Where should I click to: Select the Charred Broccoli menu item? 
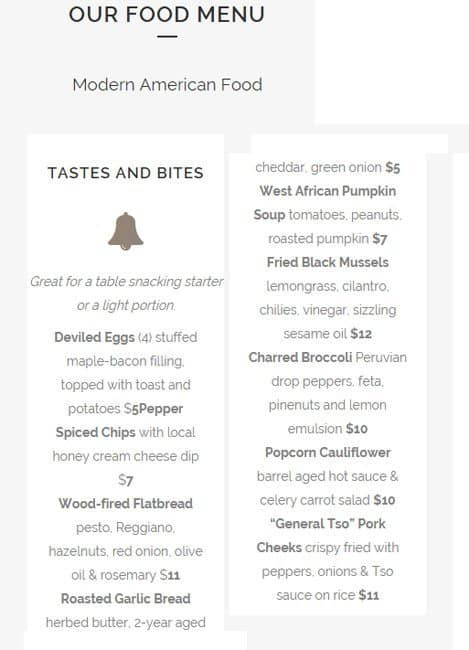click(x=300, y=357)
